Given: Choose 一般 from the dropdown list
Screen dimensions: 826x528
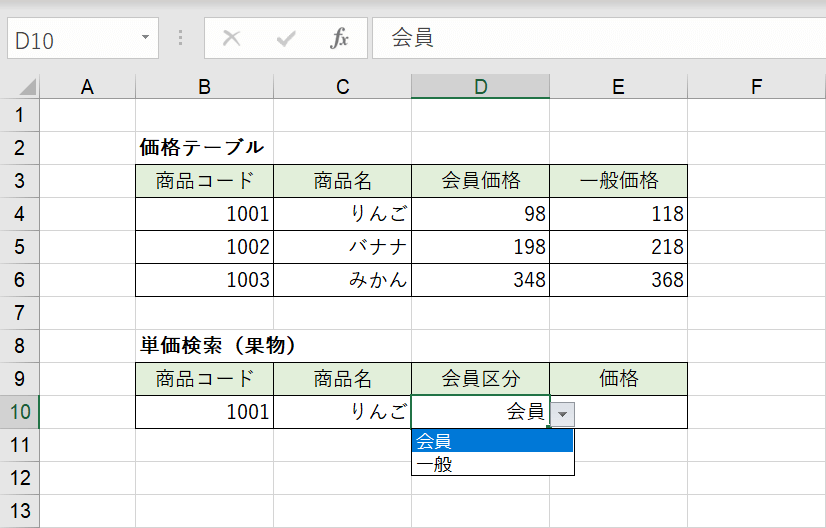Looking at the screenshot, I should click(x=492, y=464).
